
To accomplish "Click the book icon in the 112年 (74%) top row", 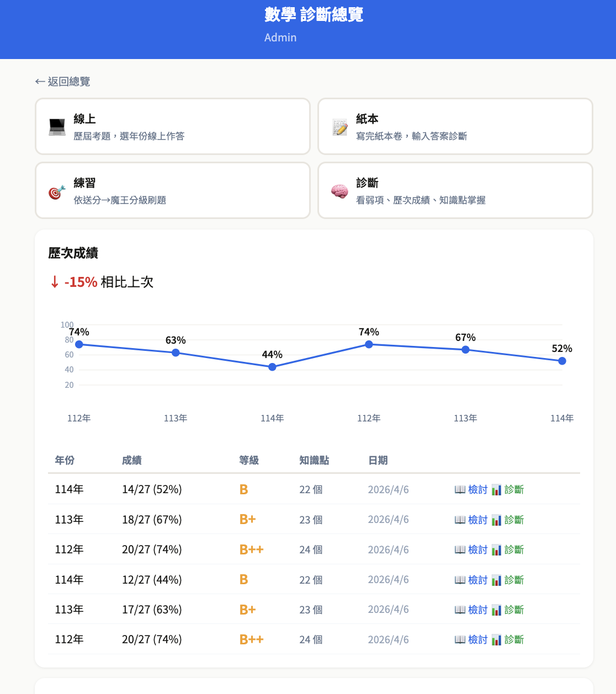I will click(x=459, y=549).
